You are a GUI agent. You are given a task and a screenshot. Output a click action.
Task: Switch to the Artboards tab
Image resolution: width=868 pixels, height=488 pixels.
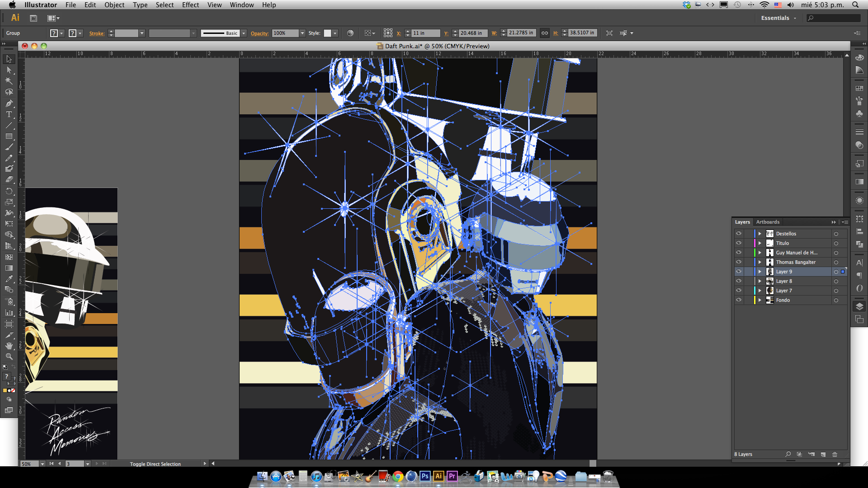[768, 222]
